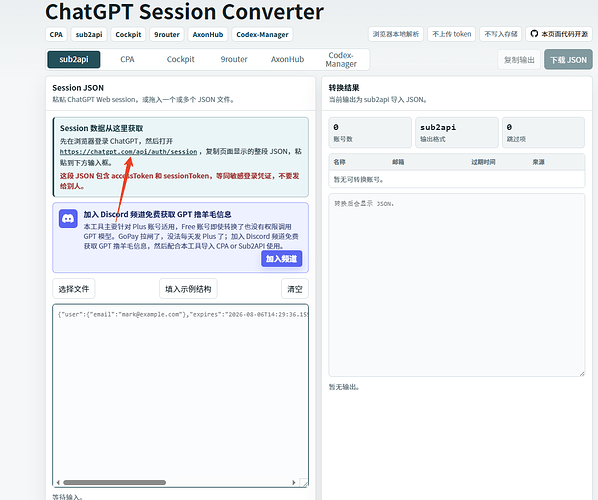This screenshot has width=598, height=500.
Task: Click the horizontal scrollbar right arrow
Action: click(293, 482)
